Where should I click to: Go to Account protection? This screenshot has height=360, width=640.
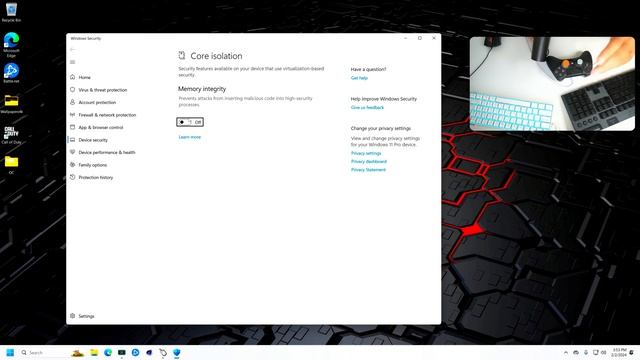click(97, 102)
